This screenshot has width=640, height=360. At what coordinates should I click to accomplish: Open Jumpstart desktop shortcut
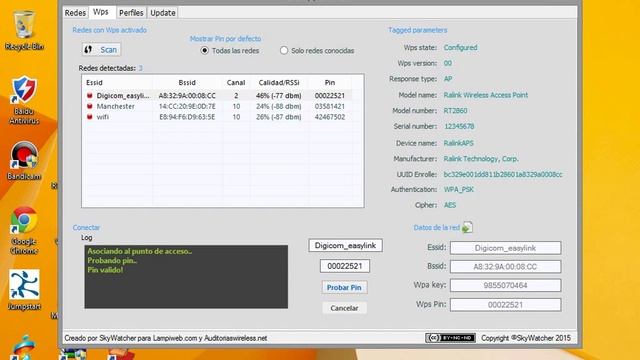click(24, 290)
